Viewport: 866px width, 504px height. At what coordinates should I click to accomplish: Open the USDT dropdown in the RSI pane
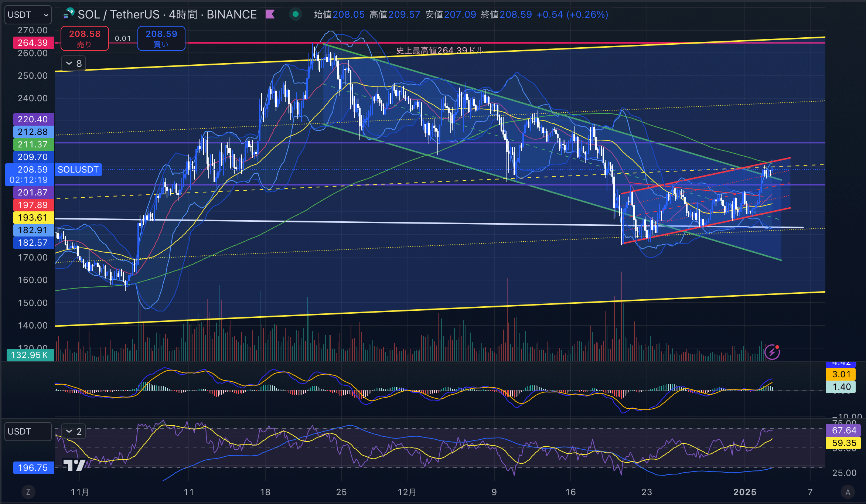28,432
